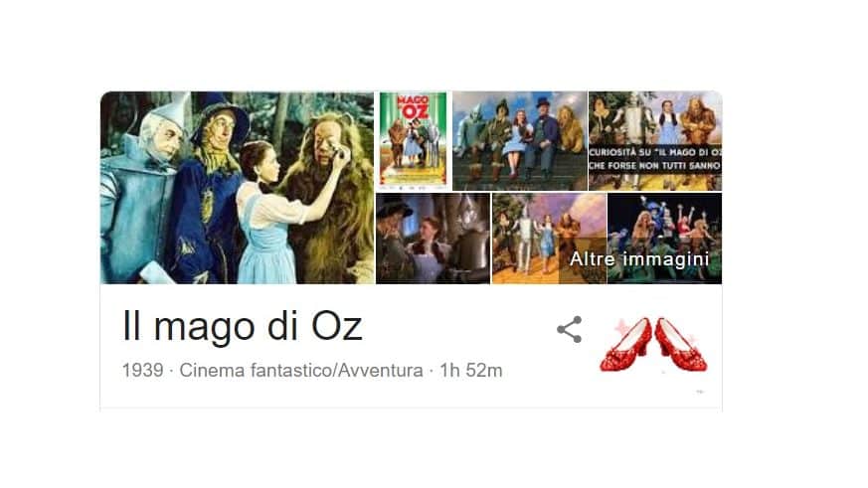Click the '1h 52m' runtime text
868x488 pixels.
(x=471, y=370)
